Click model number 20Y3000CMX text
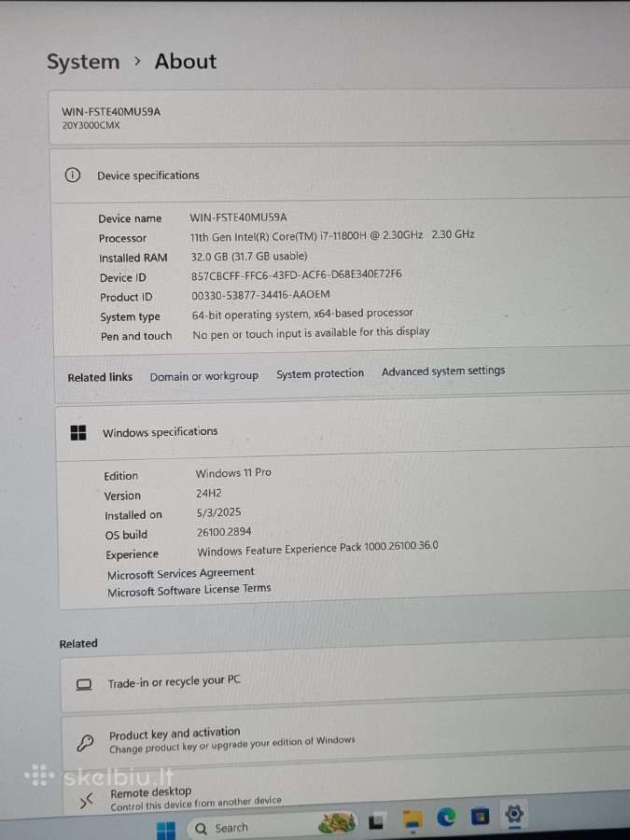630x840 pixels. (x=91, y=125)
